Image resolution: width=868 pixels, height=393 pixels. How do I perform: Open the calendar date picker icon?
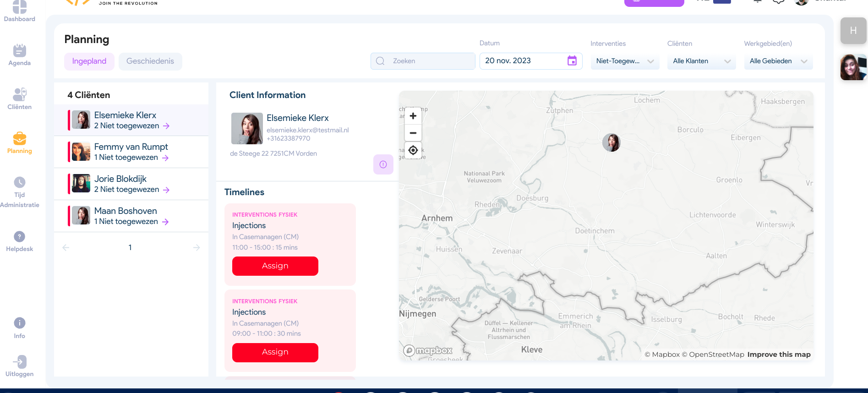click(572, 61)
